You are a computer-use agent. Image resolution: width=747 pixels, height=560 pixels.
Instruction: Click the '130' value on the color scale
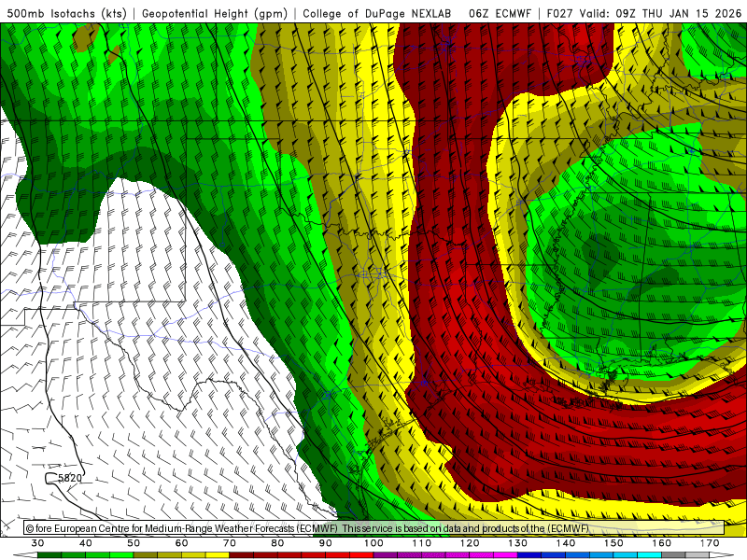click(517, 543)
